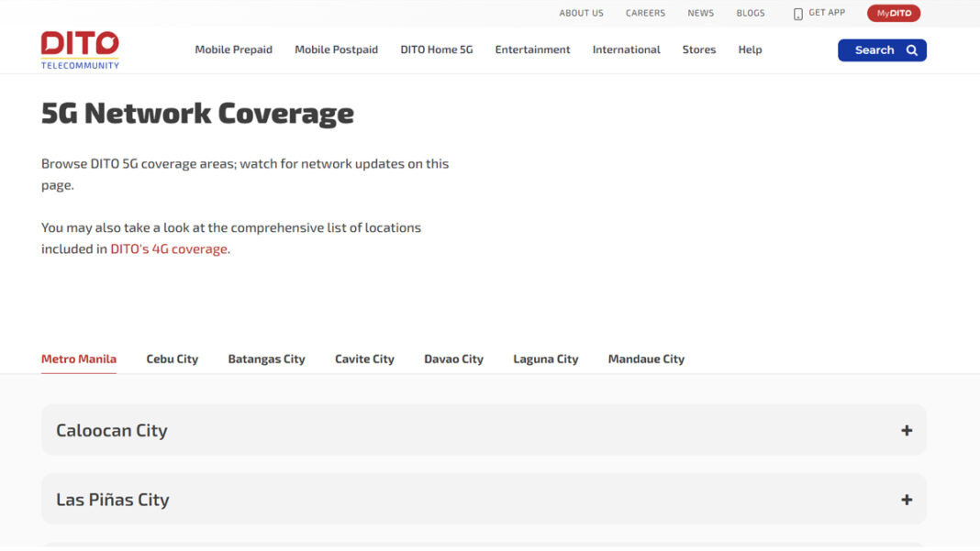The height and width of the screenshot is (551, 980).
Task: Select the Davao City tab
Action: [x=453, y=359]
